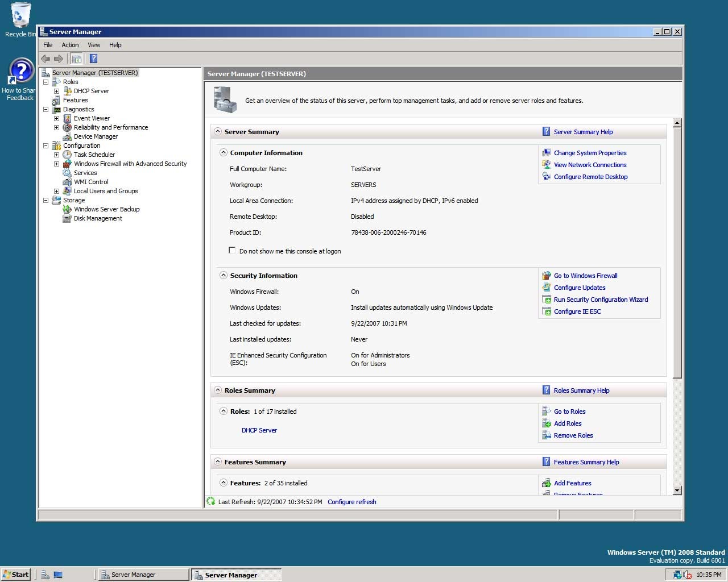
Task: Collapse the Computer Information section
Action: (x=224, y=152)
